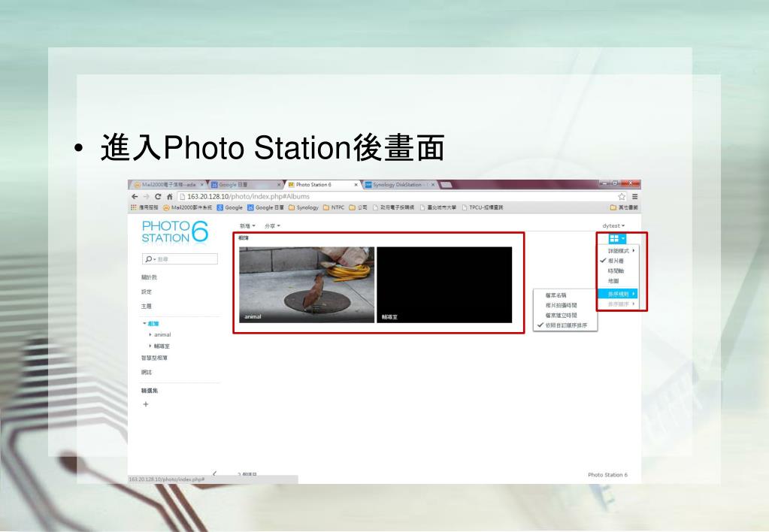Close the Photo Station 6 tab
This screenshot has height=532, width=769.
tap(356, 185)
